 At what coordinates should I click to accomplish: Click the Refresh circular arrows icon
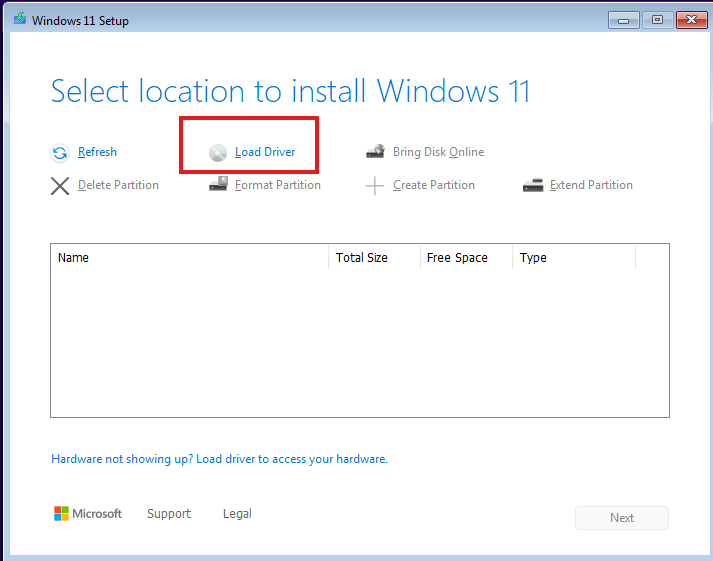(60, 153)
